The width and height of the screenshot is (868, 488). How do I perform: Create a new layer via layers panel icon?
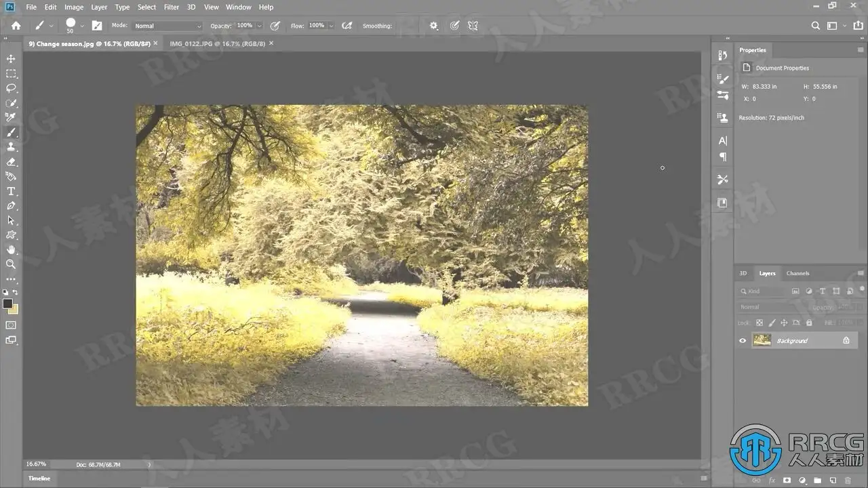(x=833, y=481)
